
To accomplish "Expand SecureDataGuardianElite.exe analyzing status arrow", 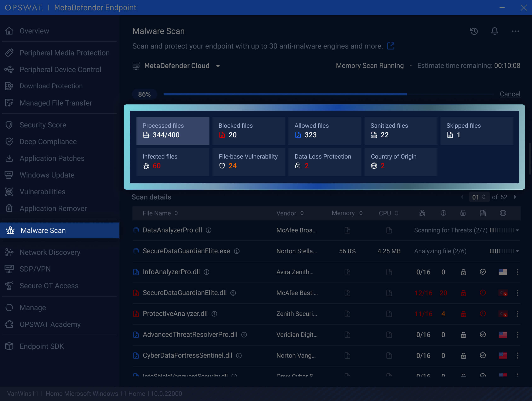I will point(517,251).
